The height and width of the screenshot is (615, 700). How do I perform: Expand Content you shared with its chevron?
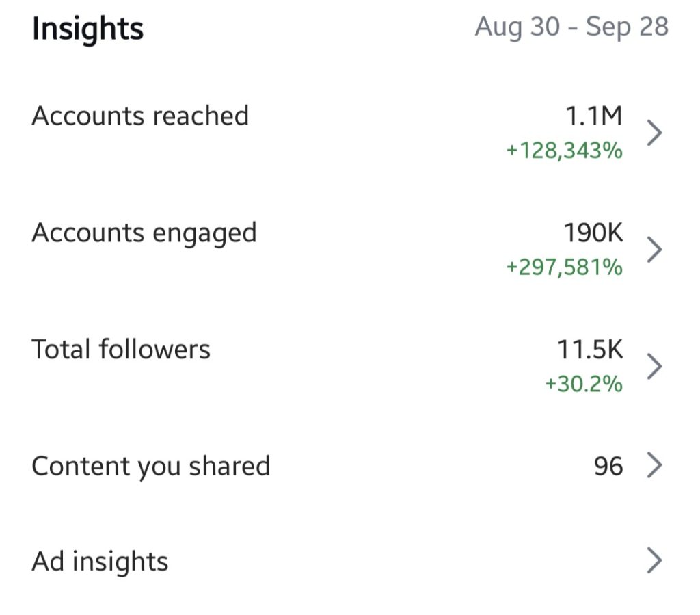point(654,466)
